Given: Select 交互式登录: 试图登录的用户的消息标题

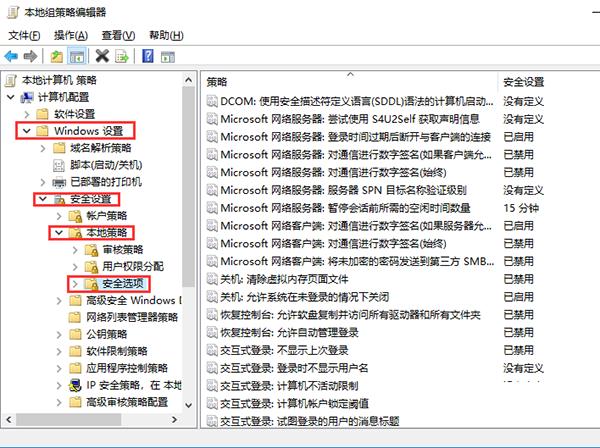Looking at the screenshot, I should coord(310,421).
